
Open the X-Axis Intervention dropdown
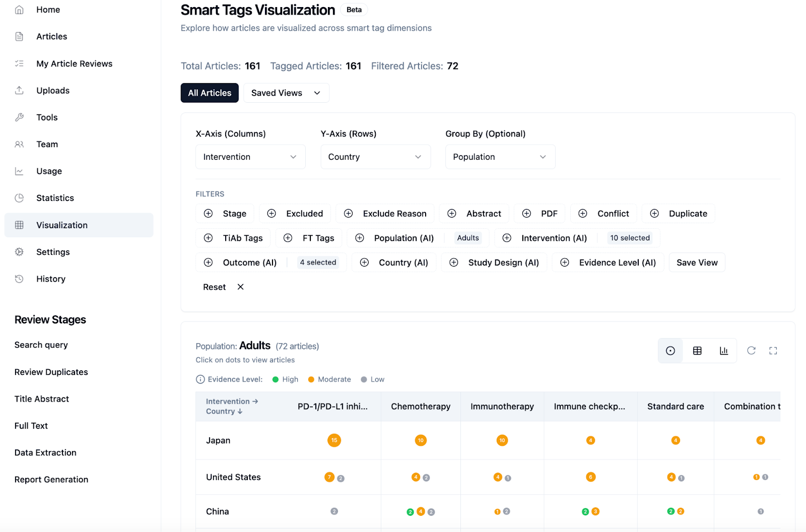pyautogui.click(x=250, y=157)
